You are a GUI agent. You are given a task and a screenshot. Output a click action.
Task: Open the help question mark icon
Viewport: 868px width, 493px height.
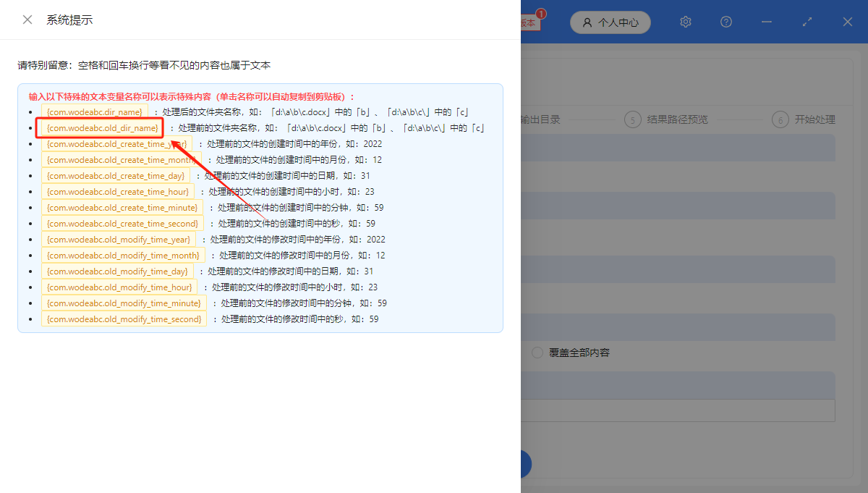tap(726, 22)
